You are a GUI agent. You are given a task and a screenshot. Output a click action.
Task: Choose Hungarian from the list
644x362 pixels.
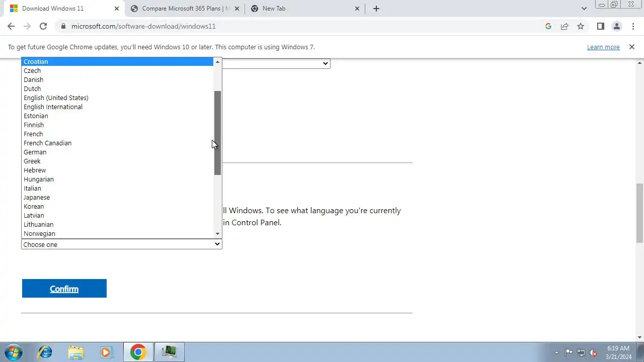[117, 179]
